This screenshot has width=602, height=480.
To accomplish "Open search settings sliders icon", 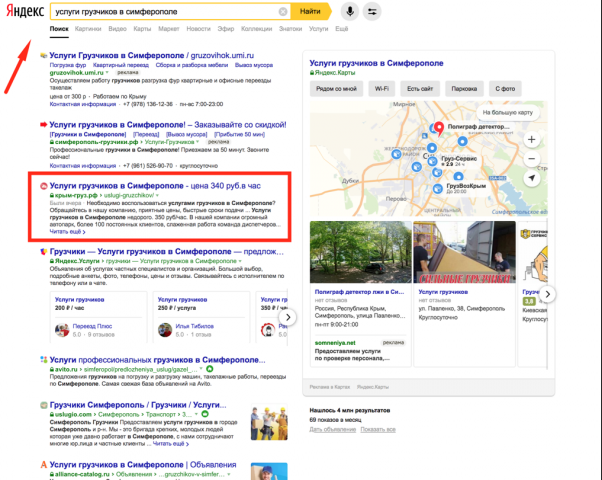I will (372, 12).
